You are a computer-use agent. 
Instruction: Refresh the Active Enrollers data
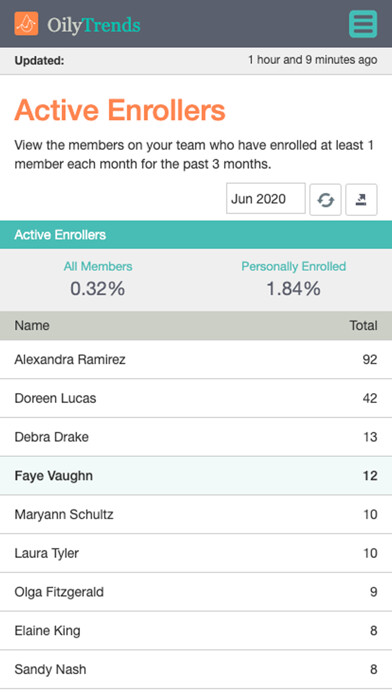click(325, 200)
